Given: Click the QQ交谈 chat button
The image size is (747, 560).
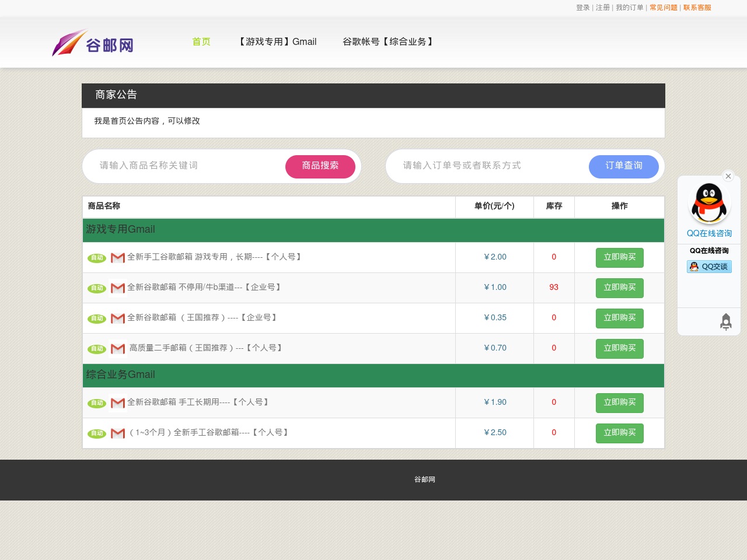Looking at the screenshot, I should click(x=709, y=267).
